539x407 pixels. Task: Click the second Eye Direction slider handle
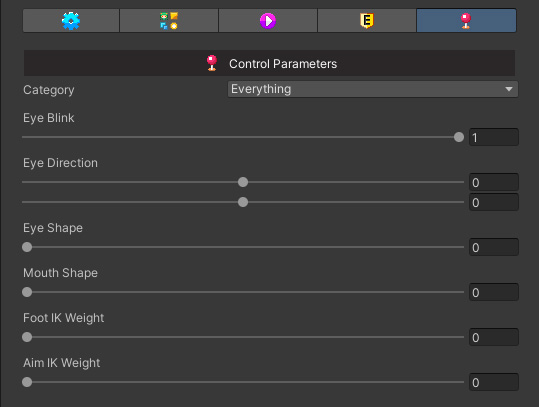[x=243, y=202]
